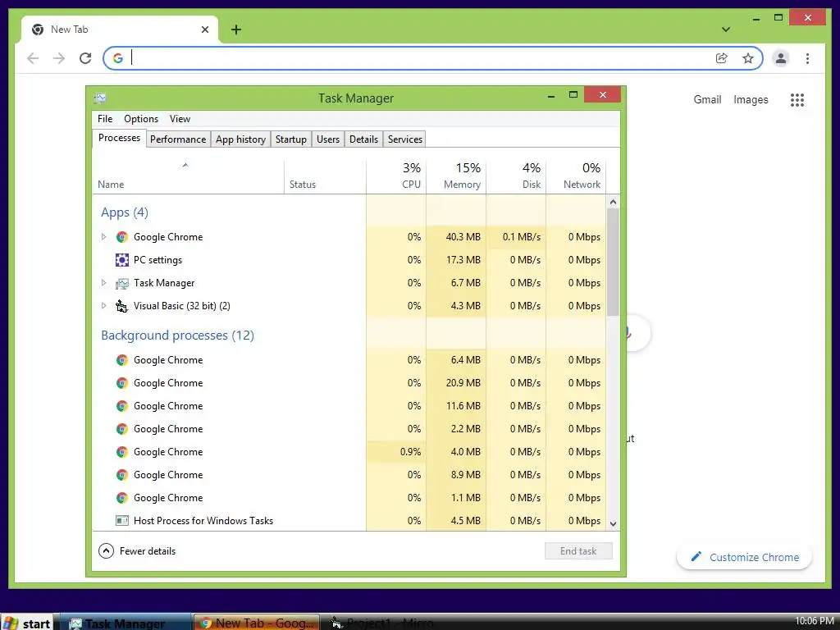Sort by the Memory column header

tap(456, 177)
